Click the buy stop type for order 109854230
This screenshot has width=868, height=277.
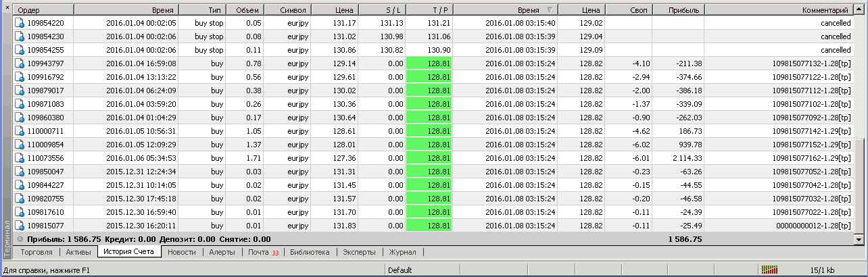pos(209,36)
